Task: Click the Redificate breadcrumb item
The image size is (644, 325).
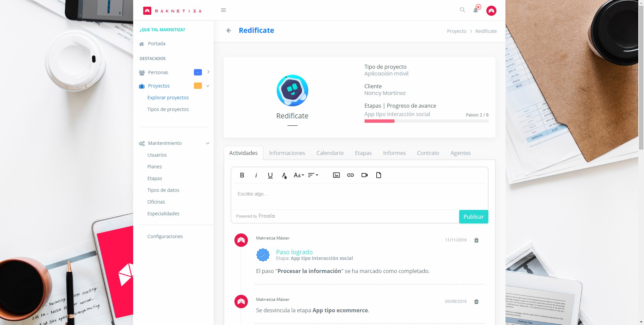Action: pyautogui.click(x=486, y=31)
